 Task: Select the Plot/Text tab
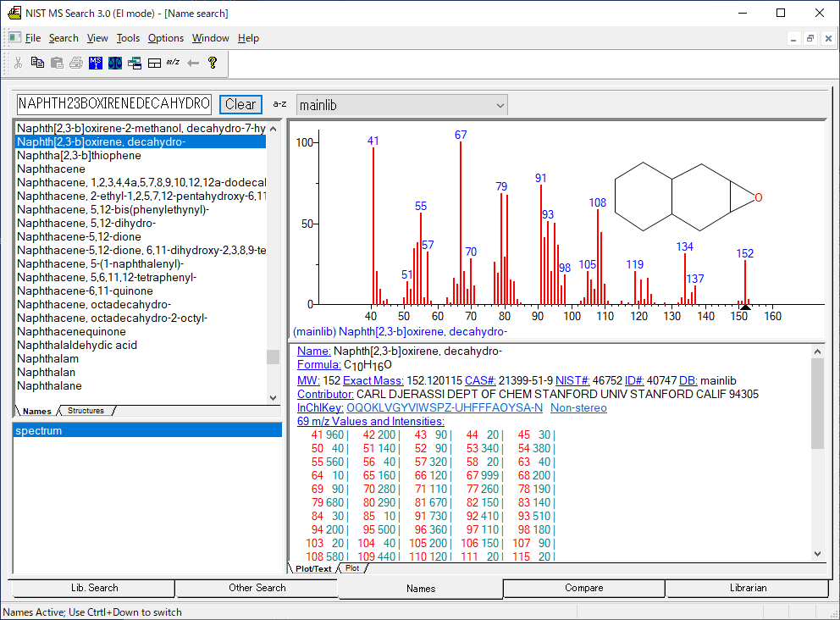point(313,568)
